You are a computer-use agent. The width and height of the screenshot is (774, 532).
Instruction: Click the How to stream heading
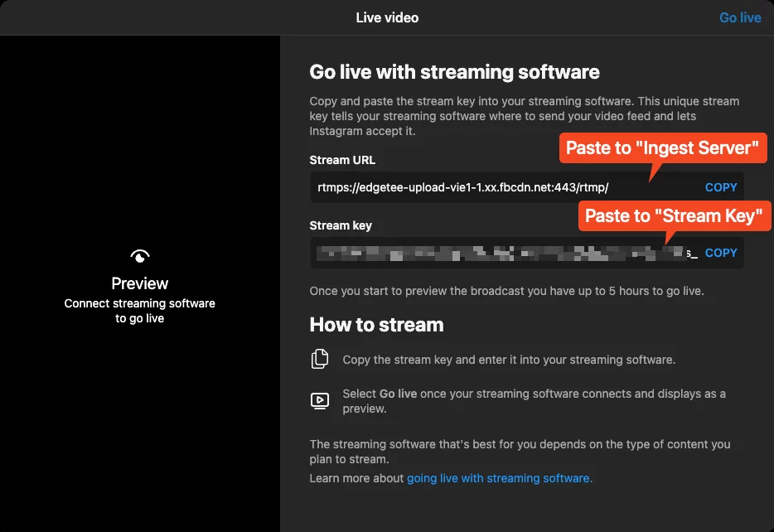click(x=376, y=325)
